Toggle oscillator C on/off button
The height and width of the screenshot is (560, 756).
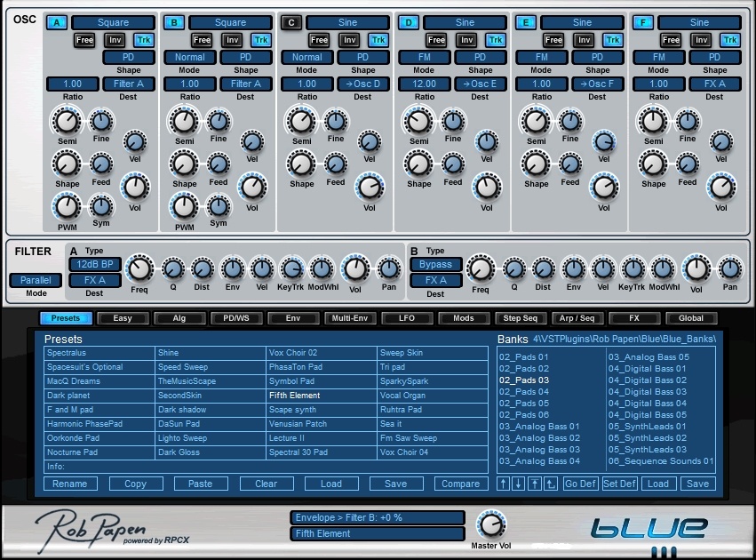click(290, 22)
